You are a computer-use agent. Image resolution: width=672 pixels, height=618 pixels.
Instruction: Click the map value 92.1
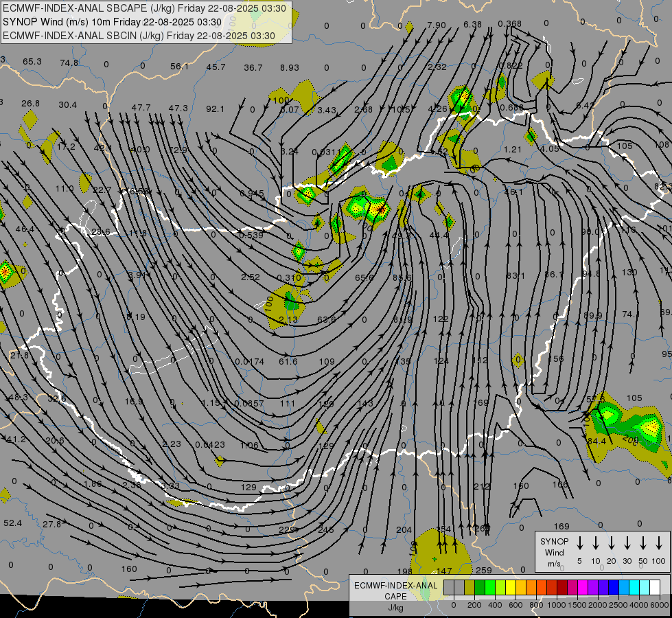pyautogui.click(x=215, y=109)
